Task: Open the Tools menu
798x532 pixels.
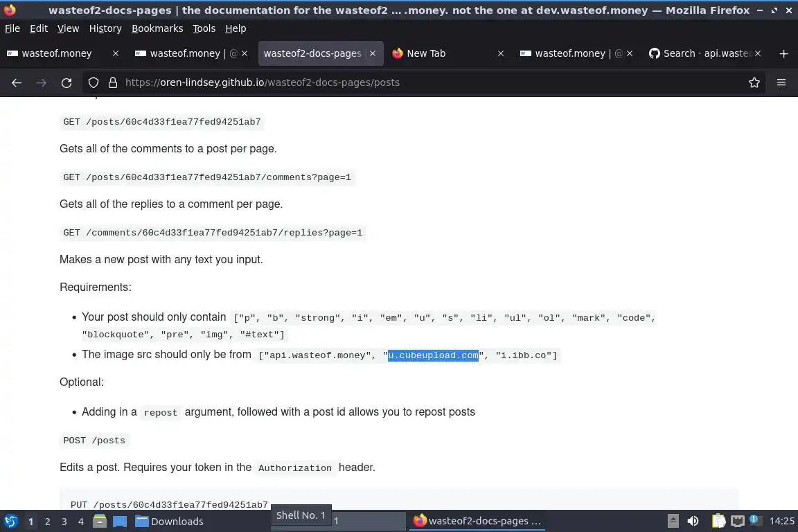Action: [x=204, y=28]
